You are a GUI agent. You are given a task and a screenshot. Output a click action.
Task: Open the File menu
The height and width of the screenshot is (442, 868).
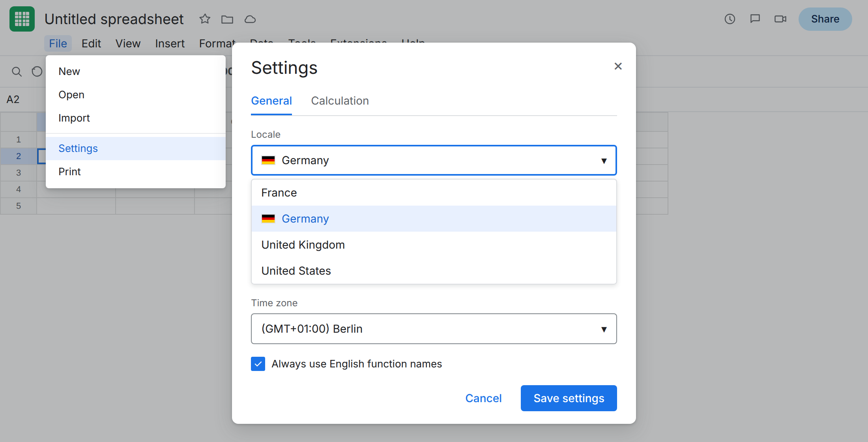[58, 43]
